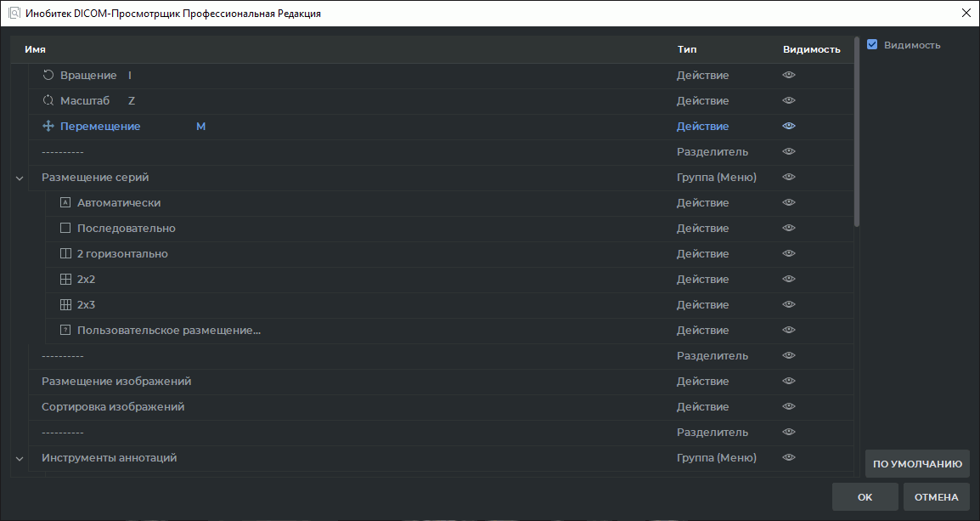Hide the Масштаб action via eye icon
This screenshot has width=980, height=521.
pos(789,100)
